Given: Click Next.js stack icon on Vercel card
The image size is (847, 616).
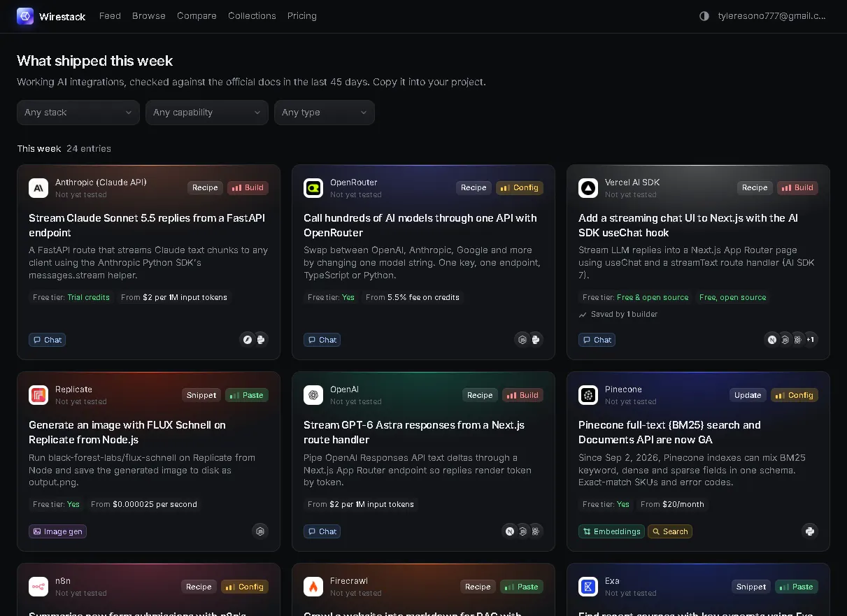Looking at the screenshot, I should [772, 340].
